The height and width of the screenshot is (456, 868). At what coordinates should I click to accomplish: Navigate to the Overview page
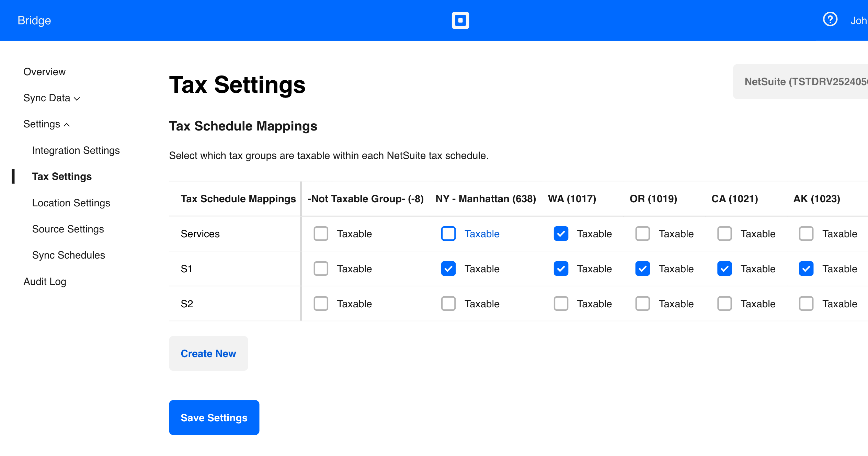point(44,72)
